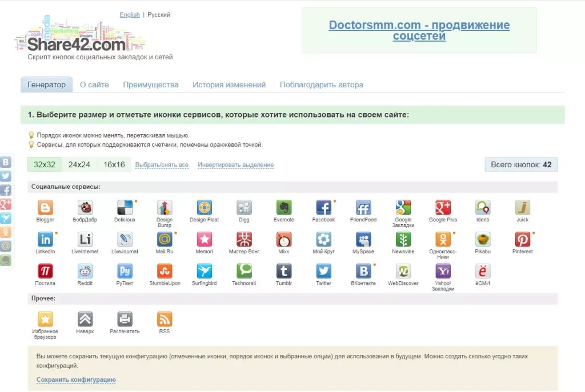Select the LiveInternet service icon

[85, 239]
